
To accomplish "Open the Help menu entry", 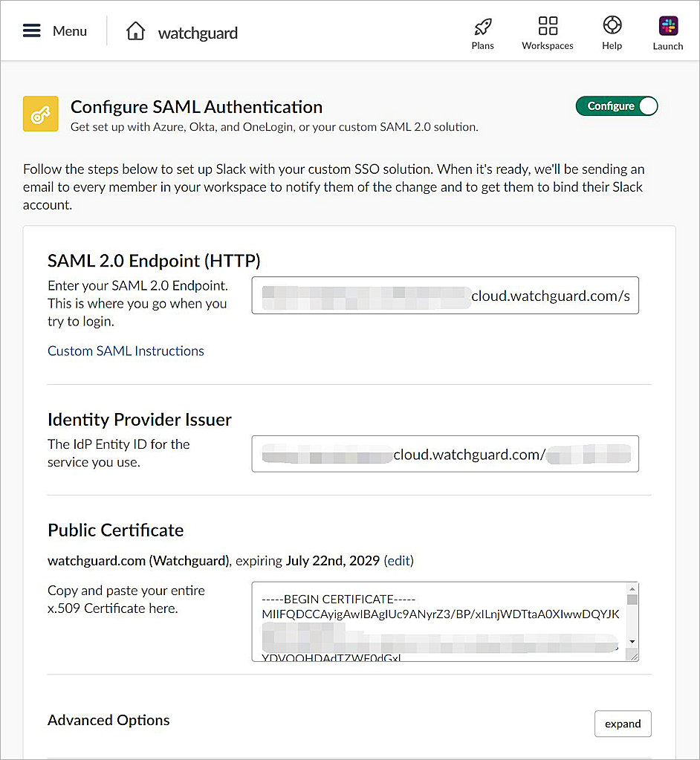I will (x=612, y=33).
